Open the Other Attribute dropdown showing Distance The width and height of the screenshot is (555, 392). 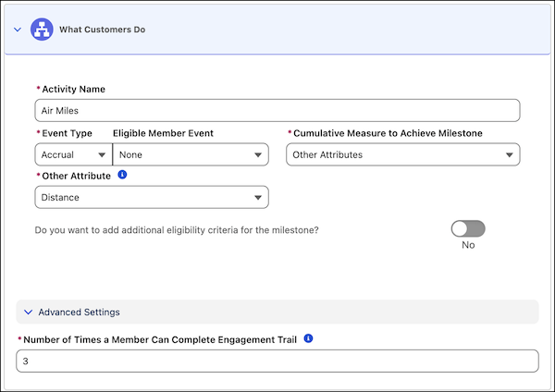coord(152,197)
